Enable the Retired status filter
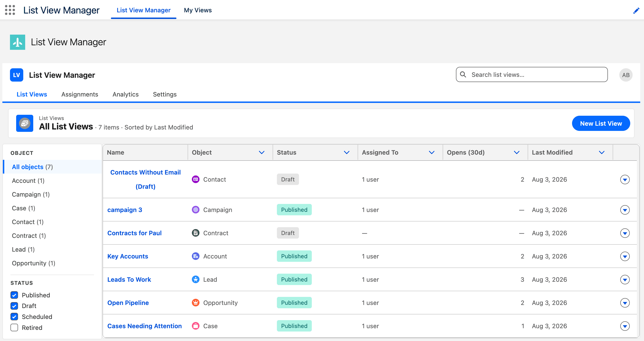Screen dimensions: 644x341 [x=14, y=327]
